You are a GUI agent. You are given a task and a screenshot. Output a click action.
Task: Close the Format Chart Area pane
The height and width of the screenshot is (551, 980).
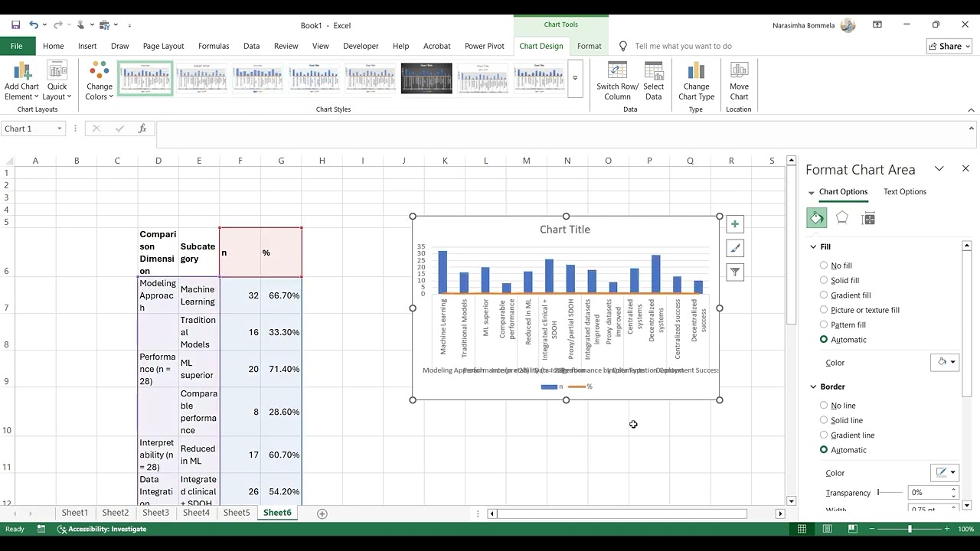[965, 168]
